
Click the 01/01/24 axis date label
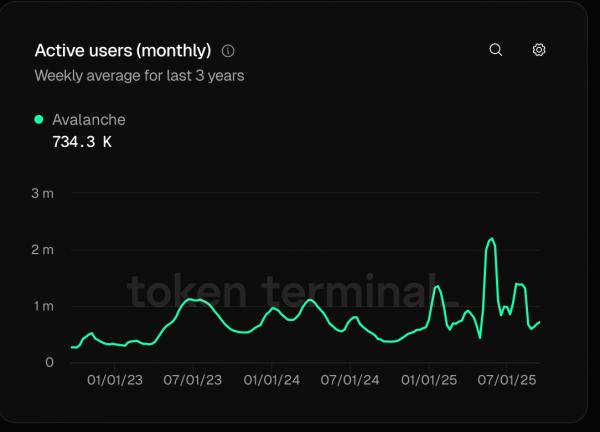[x=272, y=380]
